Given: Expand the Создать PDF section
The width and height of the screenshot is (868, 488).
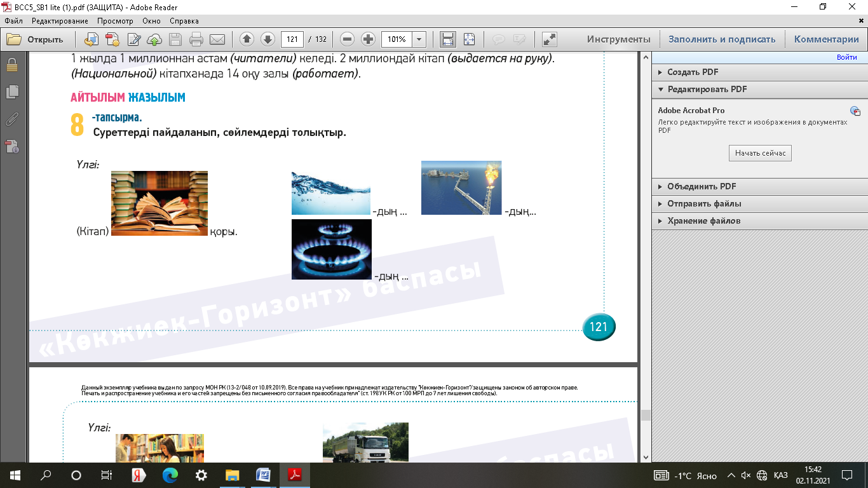Looking at the screenshot, I should (760, 72).
